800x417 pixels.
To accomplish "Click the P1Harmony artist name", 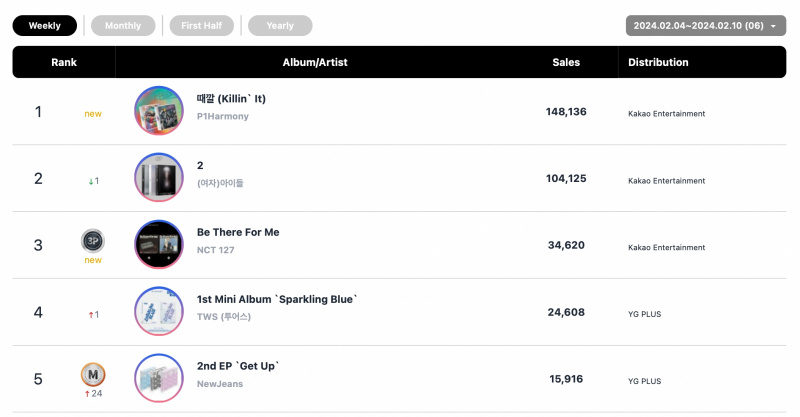I will pos(223,116).
